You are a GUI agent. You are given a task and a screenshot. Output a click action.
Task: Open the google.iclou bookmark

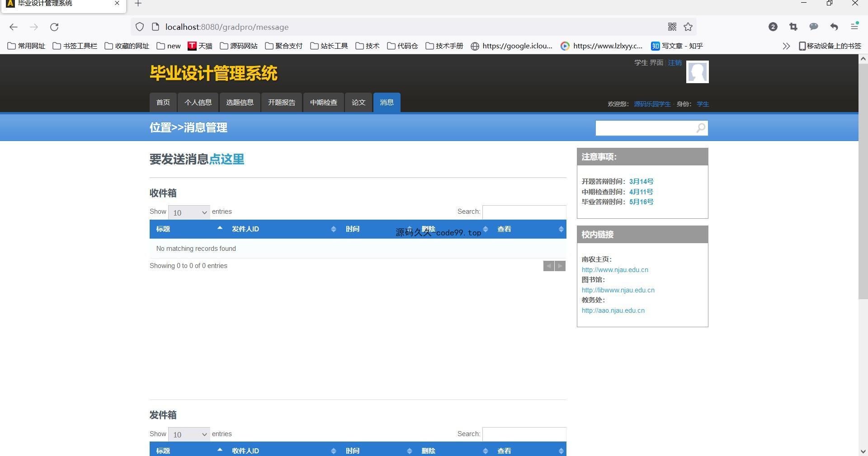(x=512, y=46)
